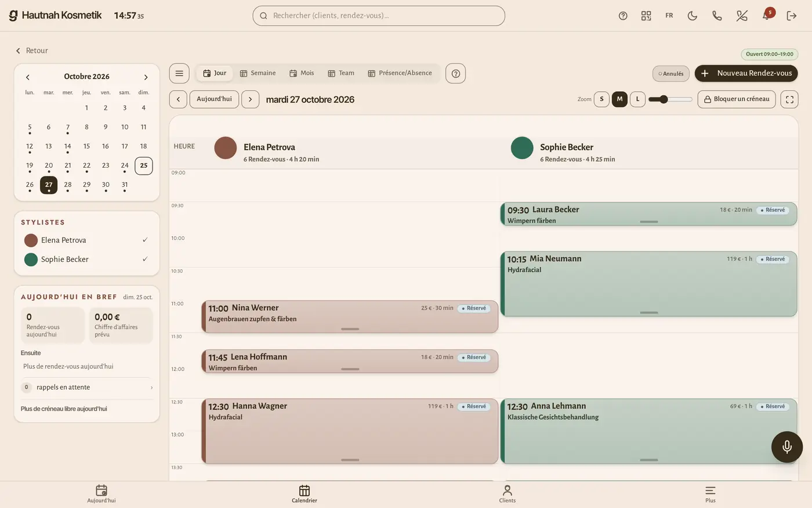Go to previous day arrow
812x508 pixels.
[x=178, y=99]
